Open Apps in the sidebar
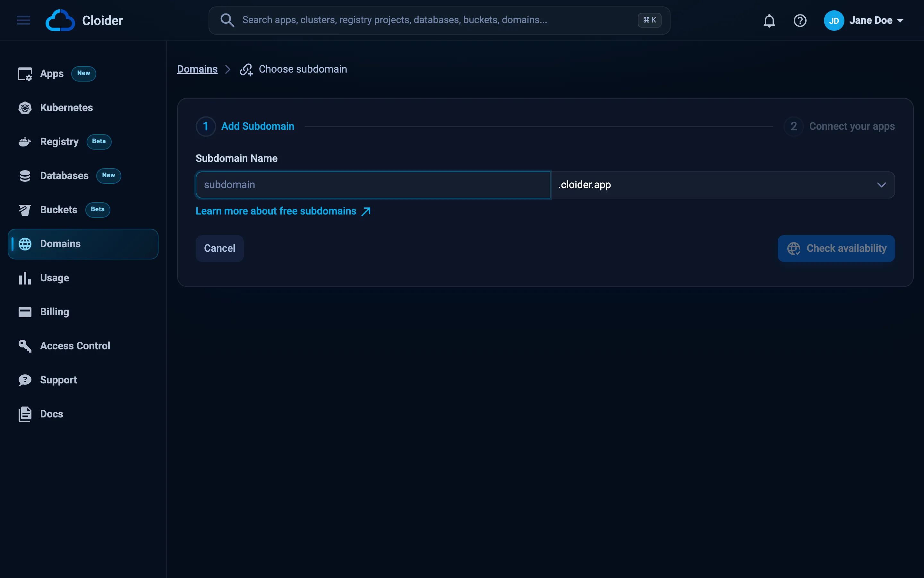 (x=83, y=74)
